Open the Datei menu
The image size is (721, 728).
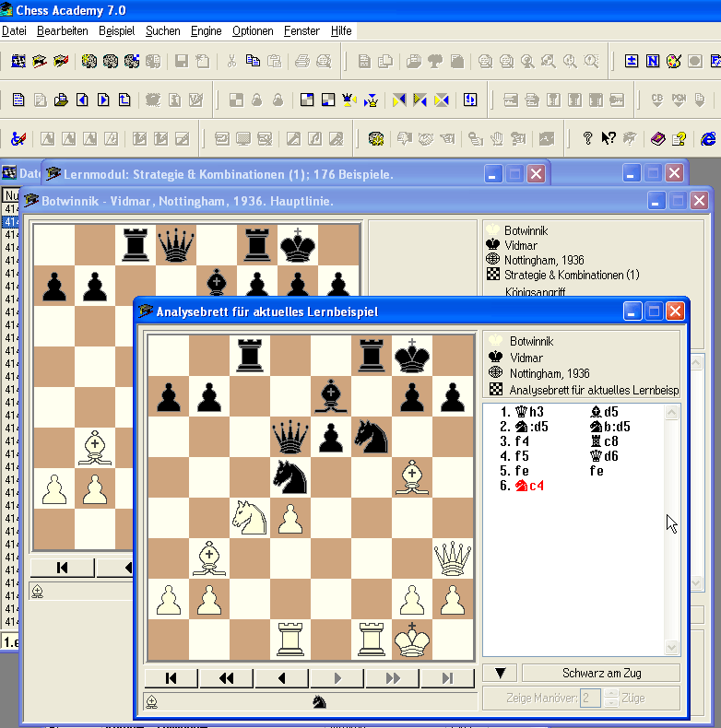click(14, 31)
